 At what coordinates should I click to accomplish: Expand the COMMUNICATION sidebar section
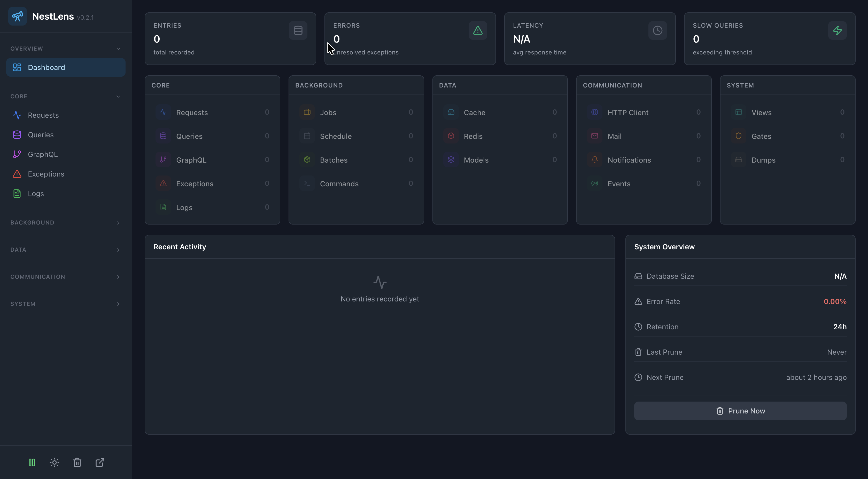point(118,277)
